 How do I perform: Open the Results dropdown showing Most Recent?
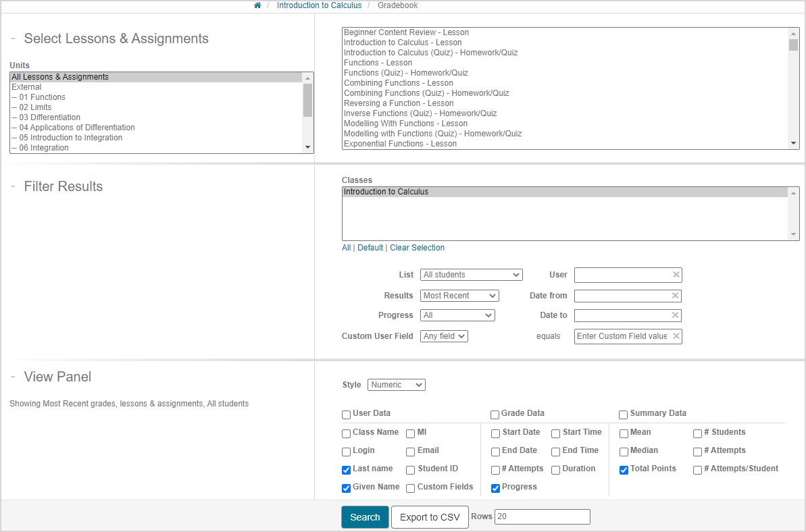459,296
